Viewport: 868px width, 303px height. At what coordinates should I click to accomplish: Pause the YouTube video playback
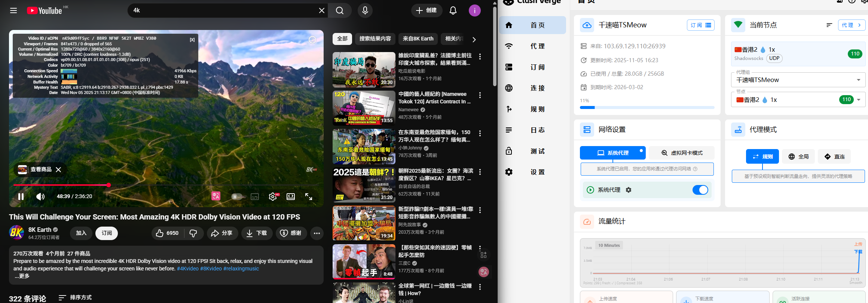pos(21,197)
